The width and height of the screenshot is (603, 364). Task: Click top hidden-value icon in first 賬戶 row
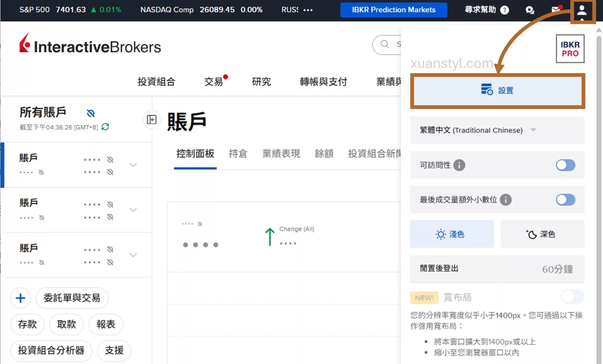pyautogui.click(x=110, y=160)
